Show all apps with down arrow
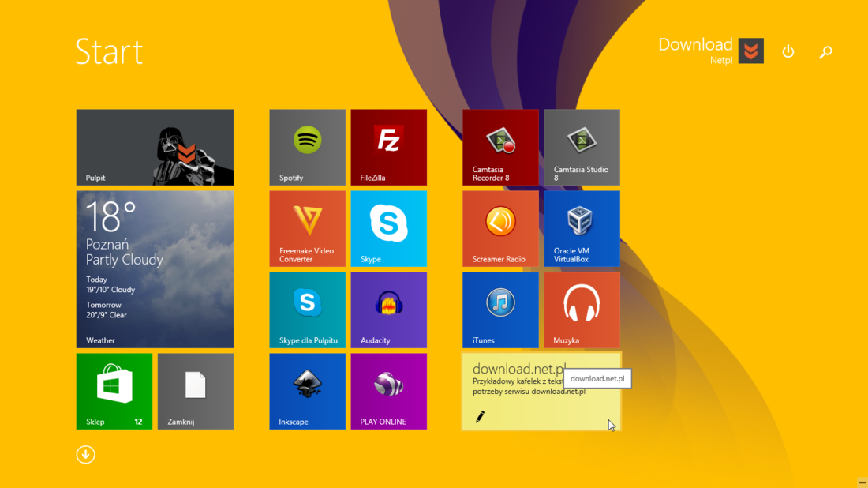 point(86,455)
